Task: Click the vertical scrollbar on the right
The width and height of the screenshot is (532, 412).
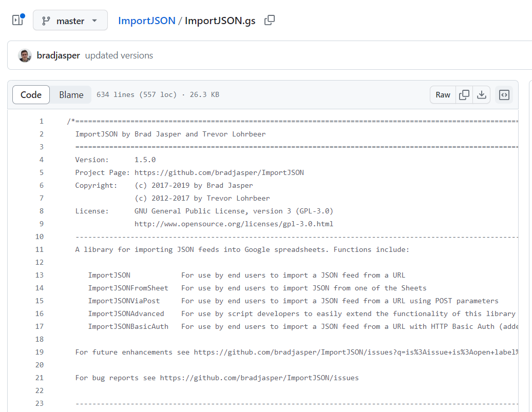Action: 528,231
